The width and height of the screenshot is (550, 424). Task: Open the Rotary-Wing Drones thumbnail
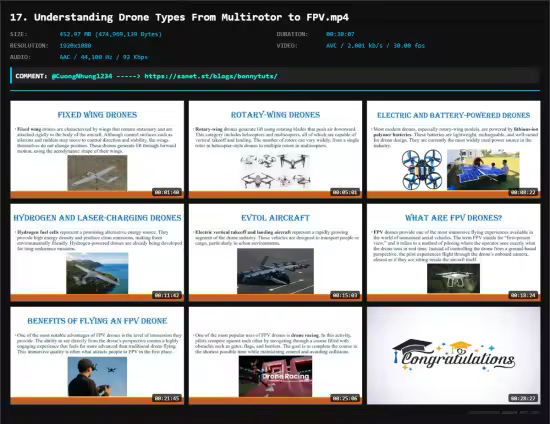pyautogui.click(x=275, y=150)
